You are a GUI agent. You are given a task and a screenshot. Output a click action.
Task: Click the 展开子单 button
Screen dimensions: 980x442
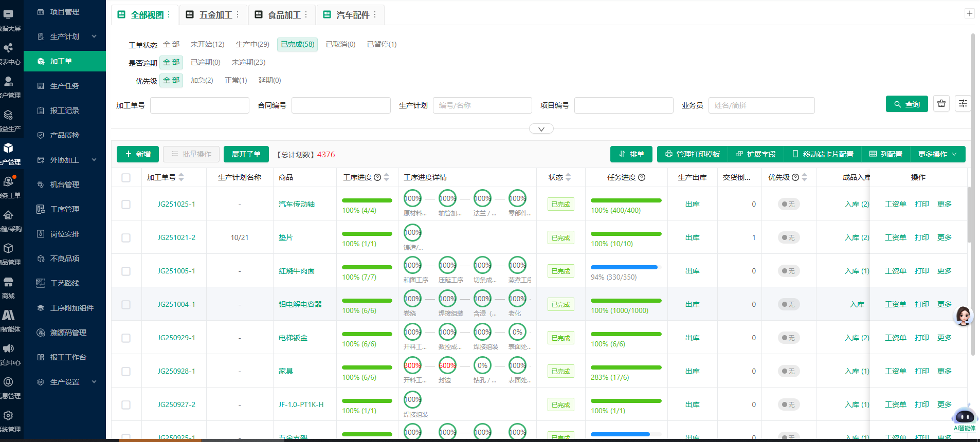click(x=246, y=154)
